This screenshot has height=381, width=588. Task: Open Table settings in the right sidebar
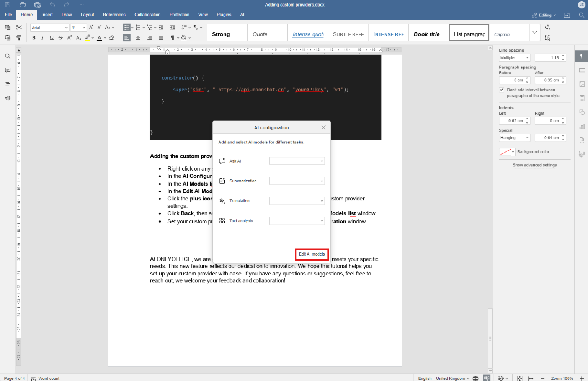click(582, 70)
